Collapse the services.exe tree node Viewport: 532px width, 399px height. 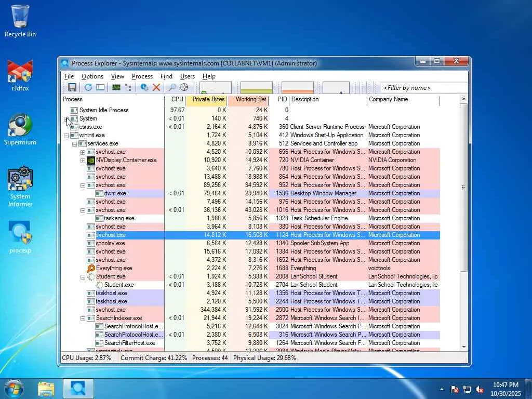(x=74, y=143)
